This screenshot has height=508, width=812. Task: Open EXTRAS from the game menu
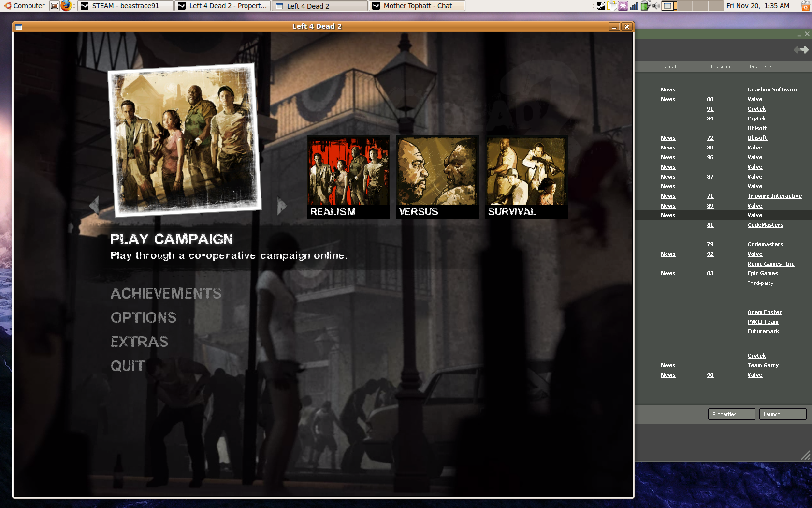pos(140,342)
